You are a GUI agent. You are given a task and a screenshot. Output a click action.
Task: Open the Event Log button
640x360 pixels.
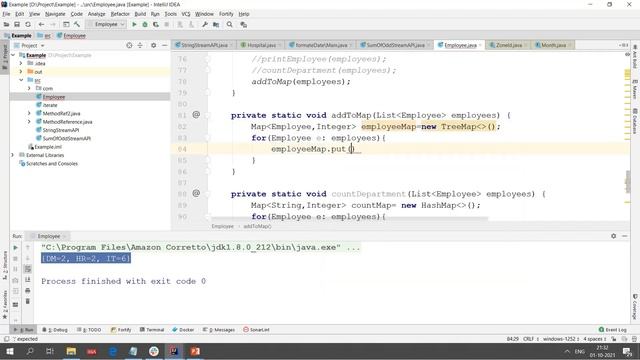coord(613,330)
